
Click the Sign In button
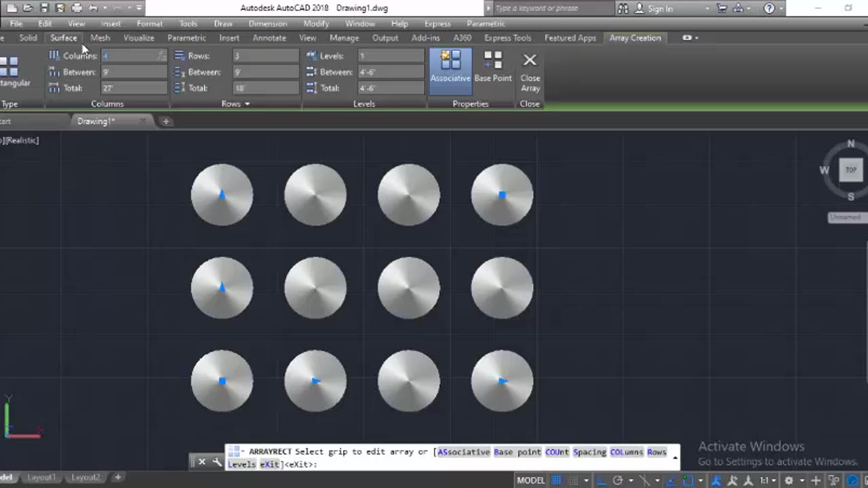(x=653, y=9)
